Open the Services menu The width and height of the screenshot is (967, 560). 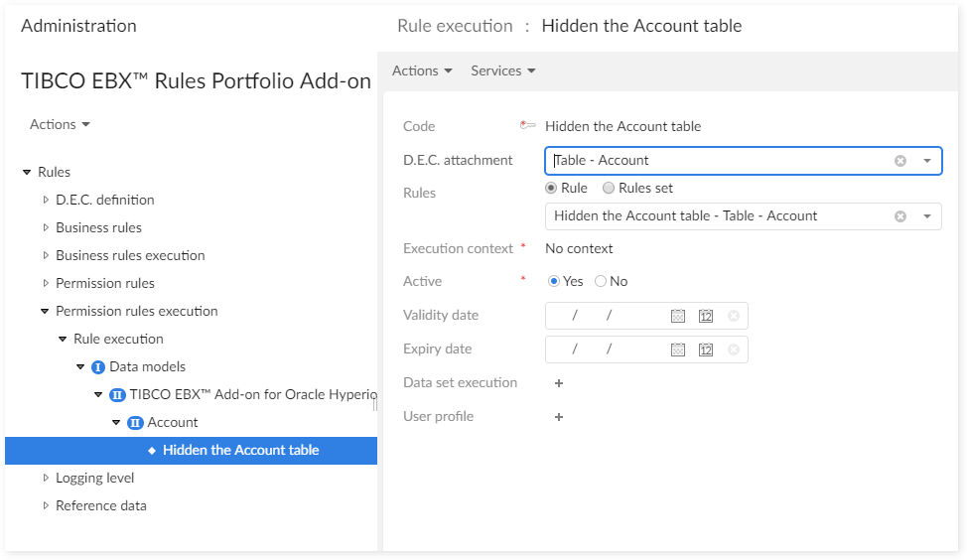click(x=503, y=70)
